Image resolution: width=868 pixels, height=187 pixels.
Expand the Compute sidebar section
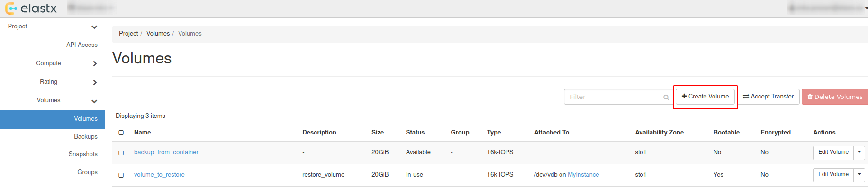pos(95,63)
